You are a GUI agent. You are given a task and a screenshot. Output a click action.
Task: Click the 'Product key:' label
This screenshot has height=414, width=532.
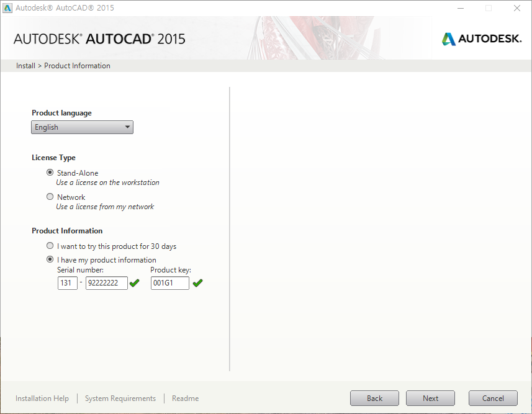point(171,270)
